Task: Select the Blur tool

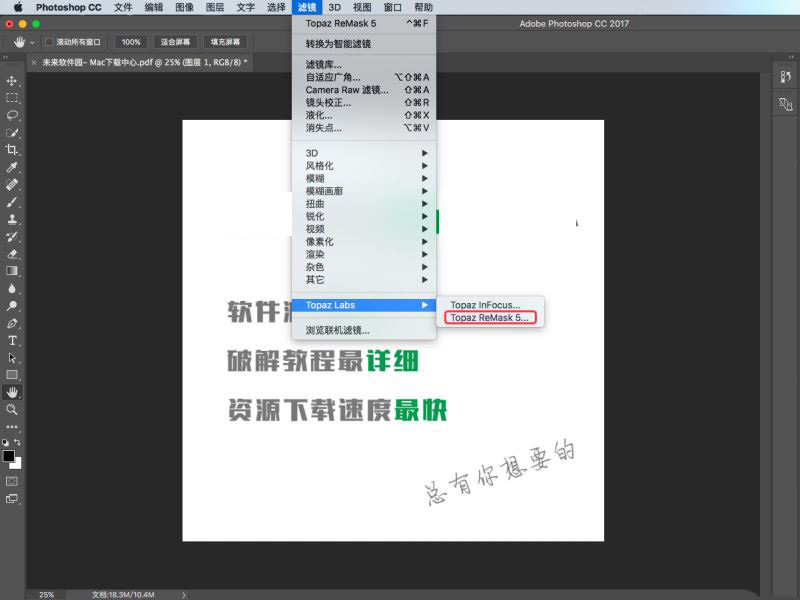Action: (12, 288)
